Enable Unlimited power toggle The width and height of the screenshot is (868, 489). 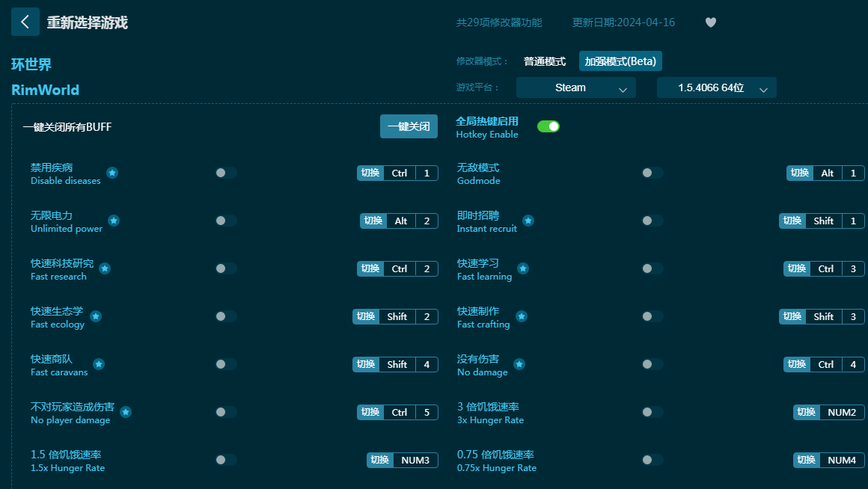pos(226,221)
